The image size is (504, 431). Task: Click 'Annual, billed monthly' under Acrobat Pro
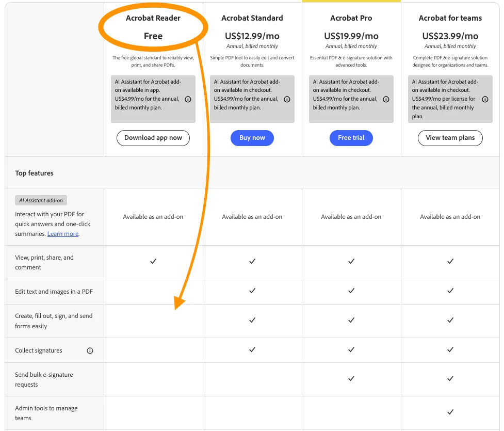click(351, 46)
